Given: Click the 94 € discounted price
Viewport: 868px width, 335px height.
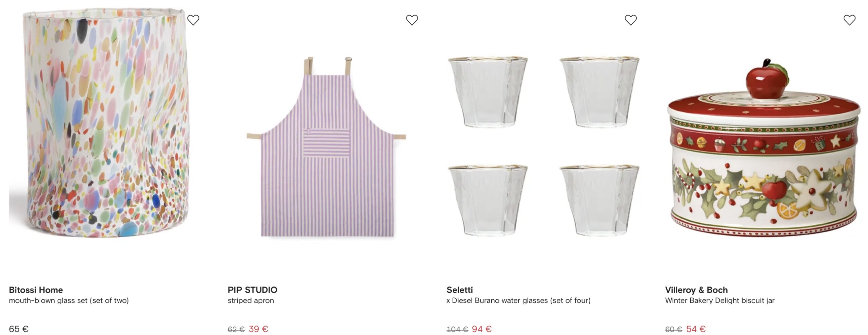Looking at the screenshot, I should tap(481, 329).
